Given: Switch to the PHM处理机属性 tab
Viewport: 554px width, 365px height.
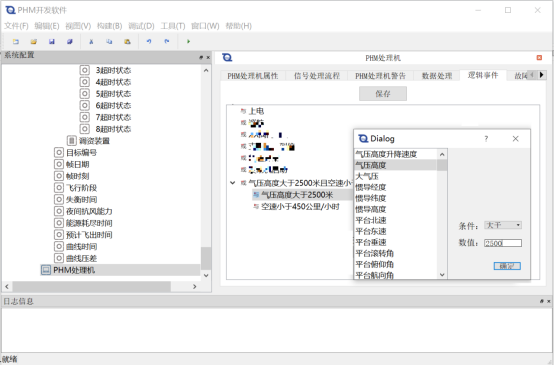Looking at the screenshot, I should pos(253,76).
